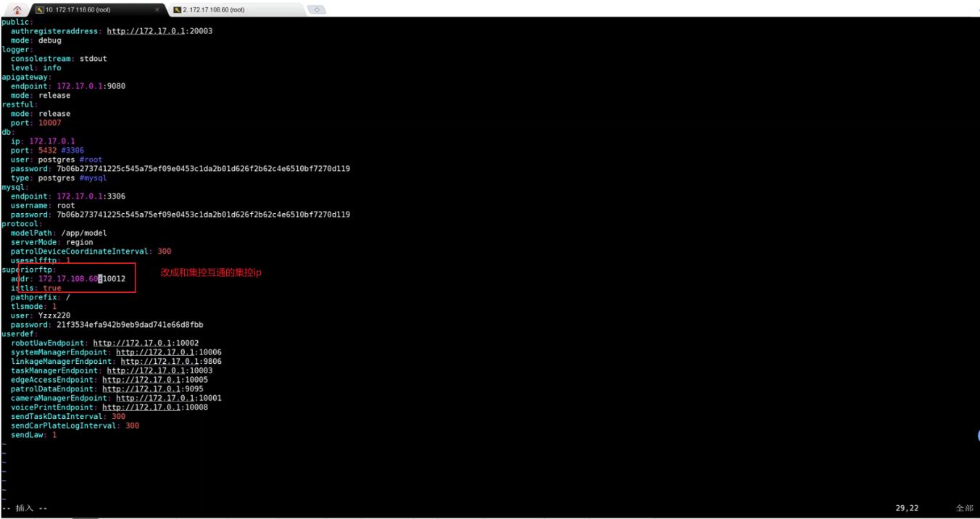This screenshot has height=519, width=980.
Task: Click the cameraManagerEndpoint URL
Action: click(x=168, y=398)
